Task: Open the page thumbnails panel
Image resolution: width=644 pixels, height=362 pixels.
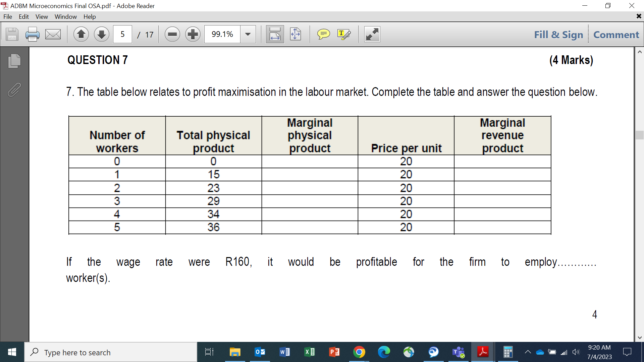Action: point(14,61)
